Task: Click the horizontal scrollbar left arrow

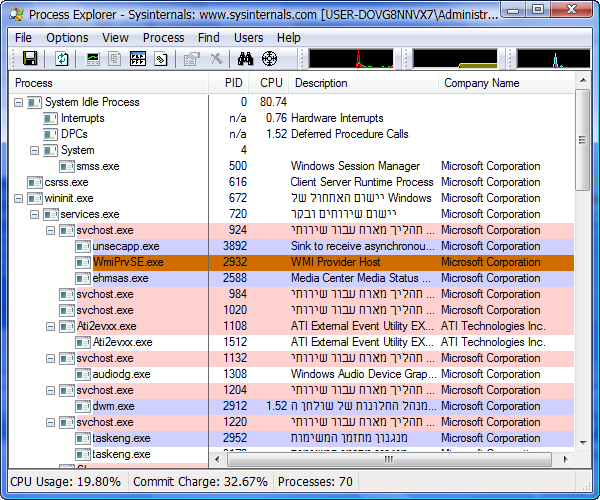Action: pos(217,459)
